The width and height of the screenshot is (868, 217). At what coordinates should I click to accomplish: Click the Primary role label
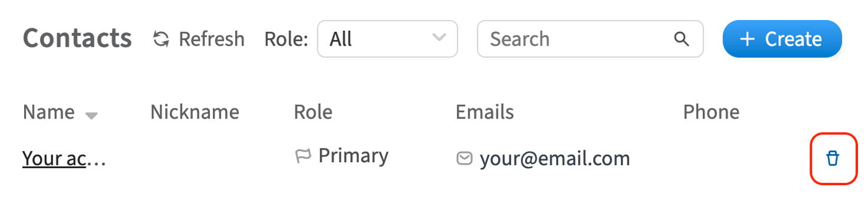[353, 156]
